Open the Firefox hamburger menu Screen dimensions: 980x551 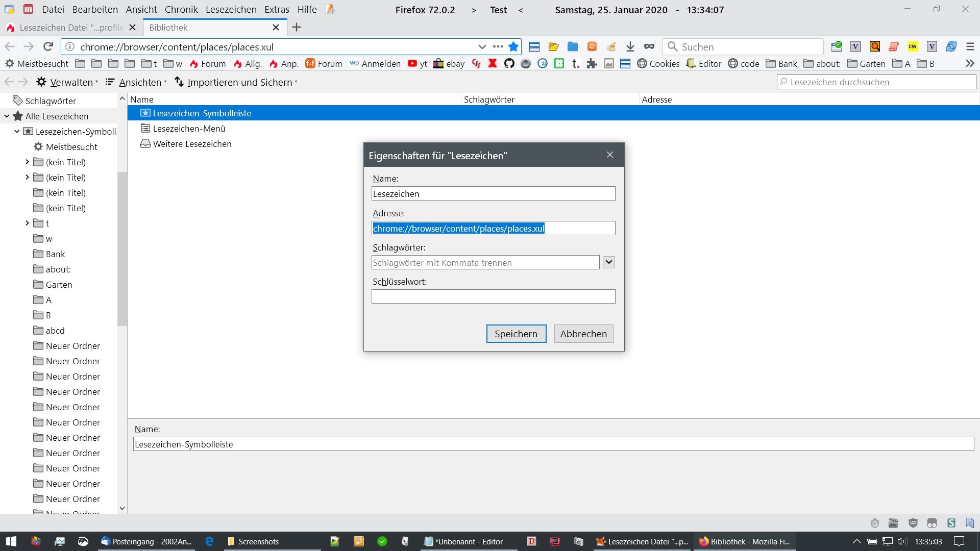coord(970,47)
